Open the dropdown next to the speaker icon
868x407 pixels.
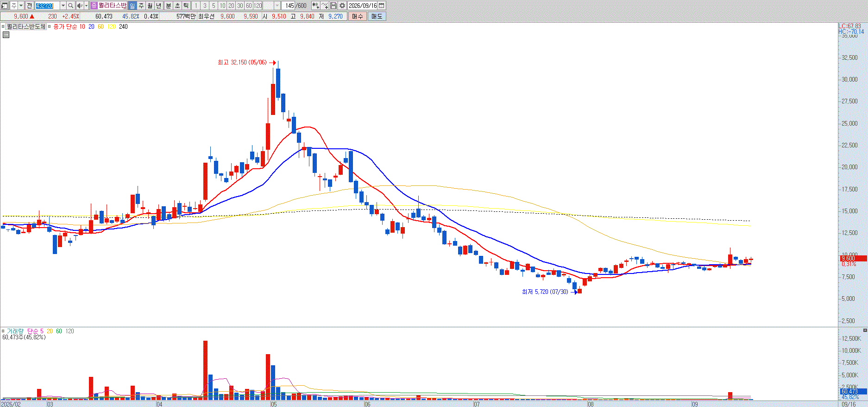click(86, 6)
